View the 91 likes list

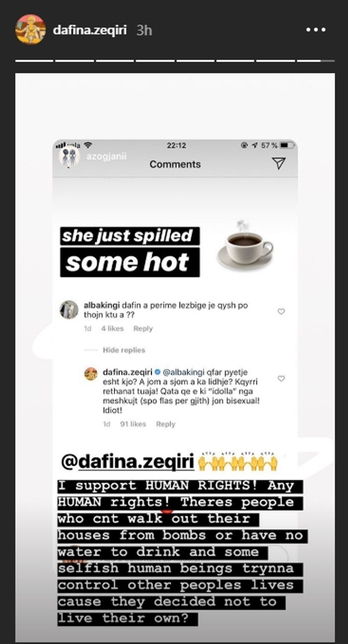click(x=133, y=424)
